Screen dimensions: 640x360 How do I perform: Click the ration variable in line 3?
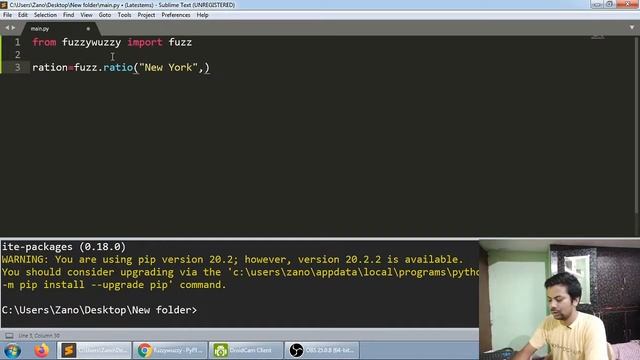(50, 67)
